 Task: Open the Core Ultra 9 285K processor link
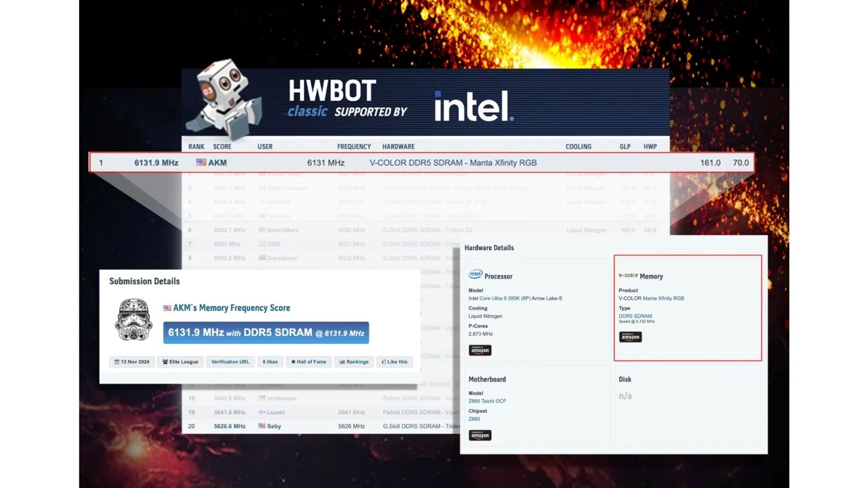pos(505,298)
